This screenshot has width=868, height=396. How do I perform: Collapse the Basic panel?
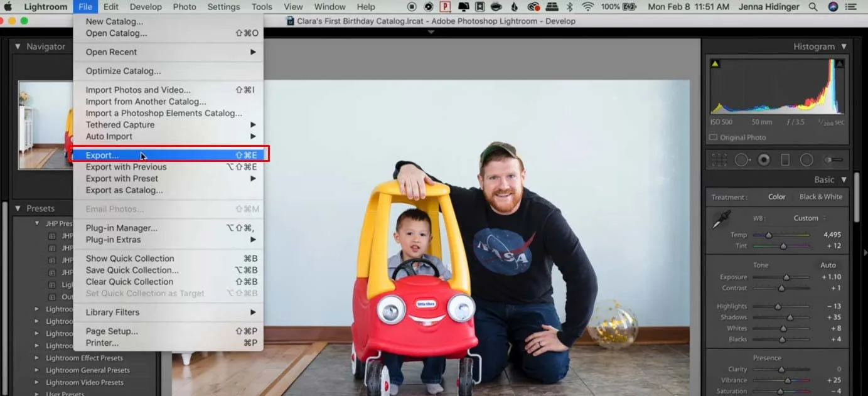point(844,179)
